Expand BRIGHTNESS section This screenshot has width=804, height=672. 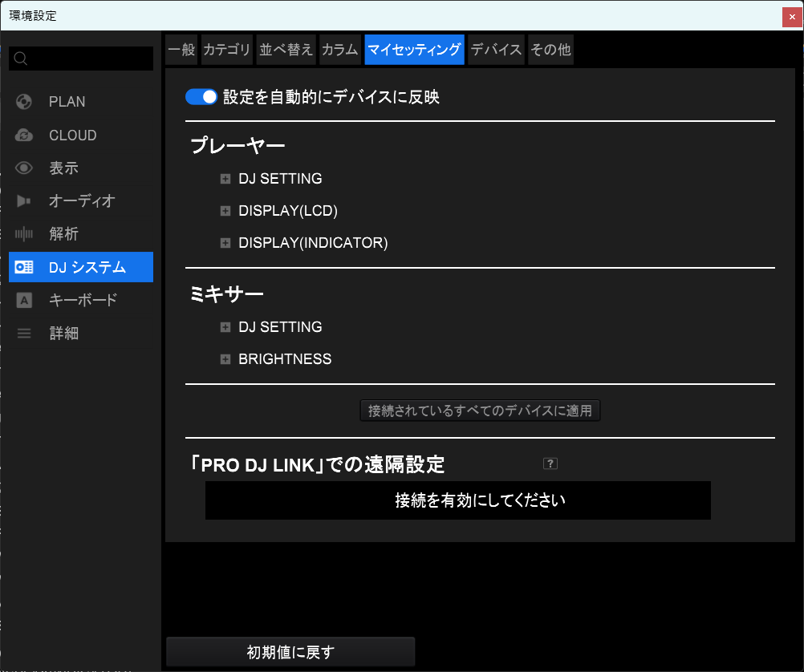[x=225, y=359]
